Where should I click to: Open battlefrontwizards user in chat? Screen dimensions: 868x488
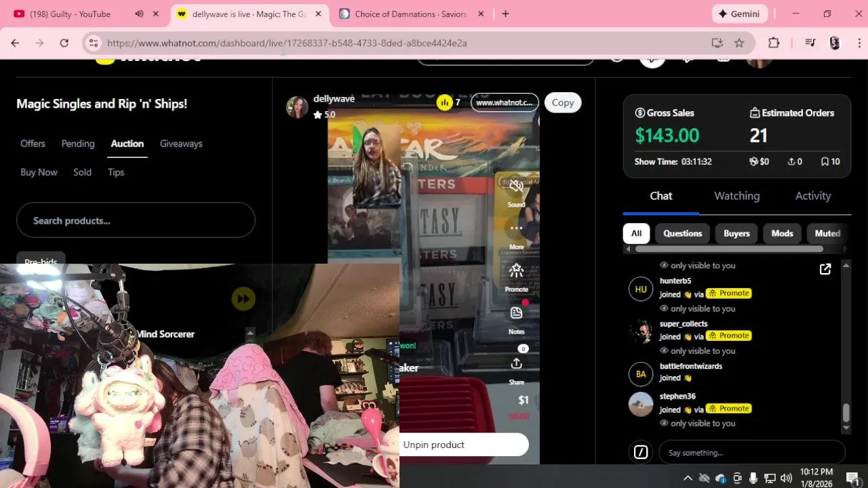pyautogui.click(x=690, y=366)
